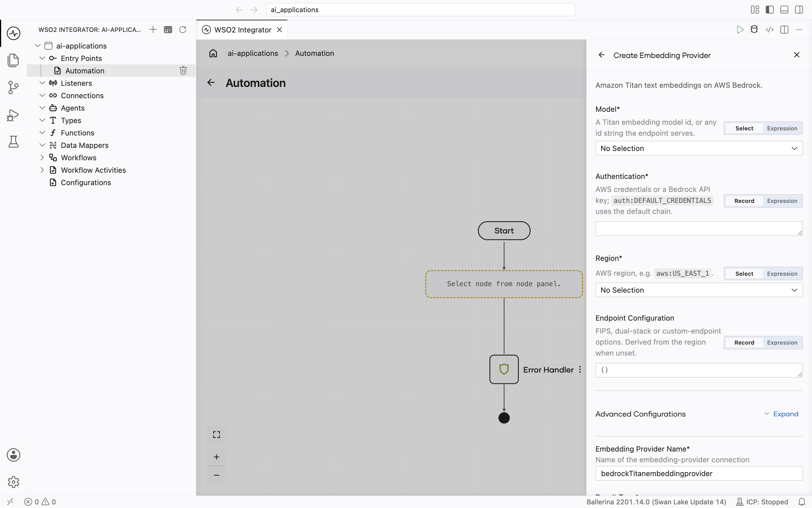812x508 pixels.
Task: Toggle the Connections tree node
Action: (42, 95)
